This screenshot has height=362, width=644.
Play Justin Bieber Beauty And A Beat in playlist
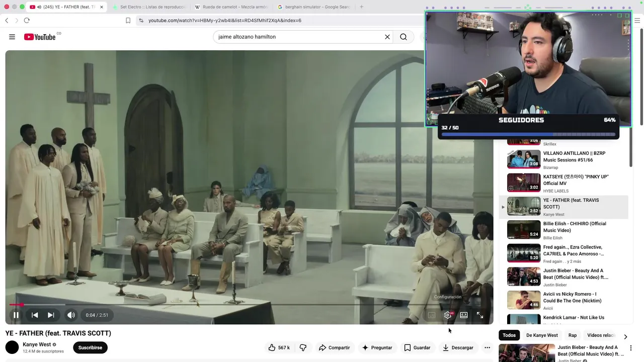pyautogui.click(x=563, y=277)
